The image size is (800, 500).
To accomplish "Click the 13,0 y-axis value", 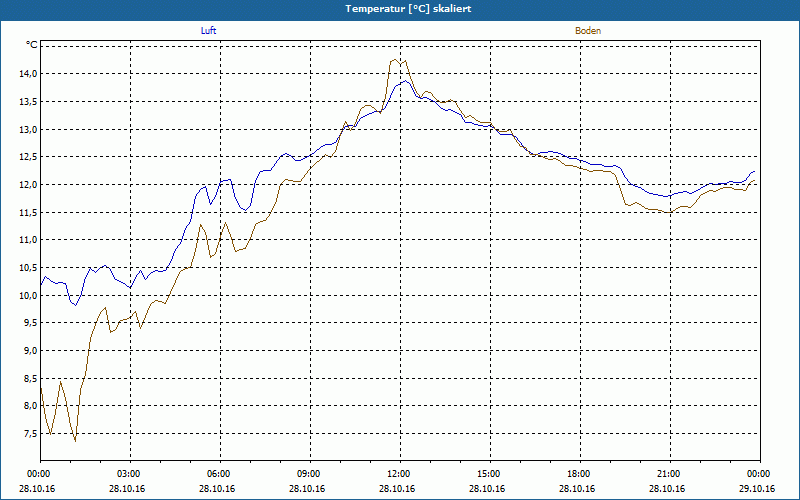I will click(x=29, y=129).
